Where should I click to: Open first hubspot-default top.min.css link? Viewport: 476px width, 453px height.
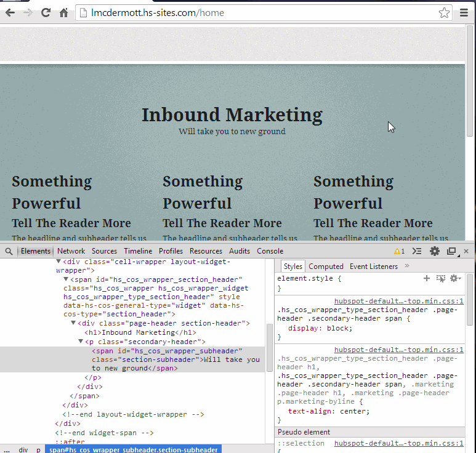pyautogui.click(x=399, y=302)
